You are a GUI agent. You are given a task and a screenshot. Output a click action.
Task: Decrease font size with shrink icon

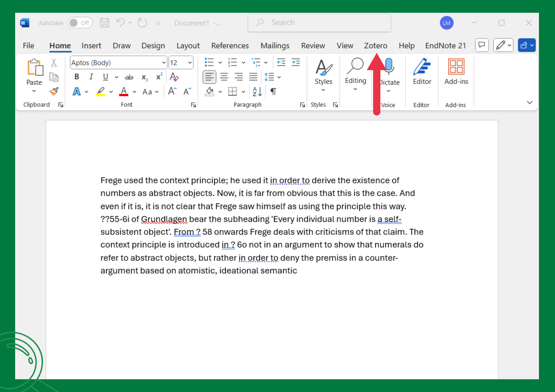pyautogui.click(x=187, y=91)
